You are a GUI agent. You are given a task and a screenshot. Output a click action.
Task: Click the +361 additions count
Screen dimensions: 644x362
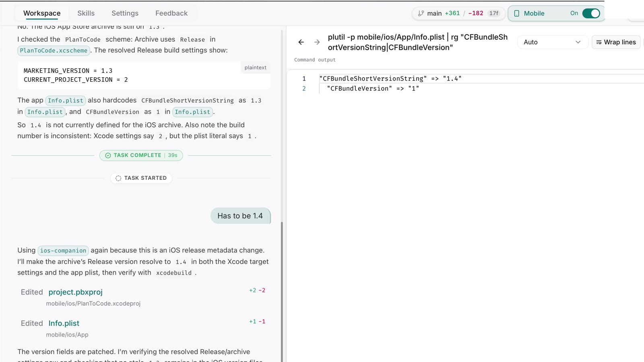[452, 13]
